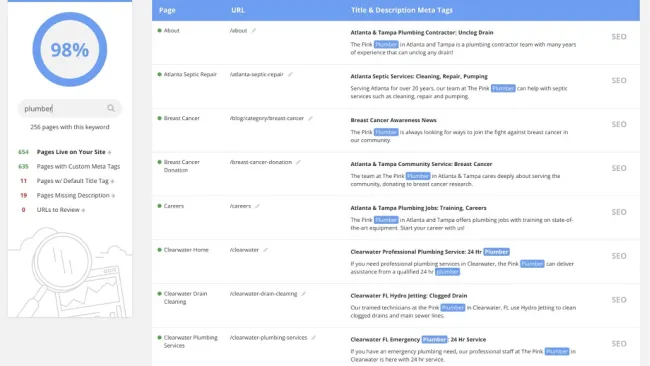Click the magnifying glass illustration in sidebar

coord(62,262)
